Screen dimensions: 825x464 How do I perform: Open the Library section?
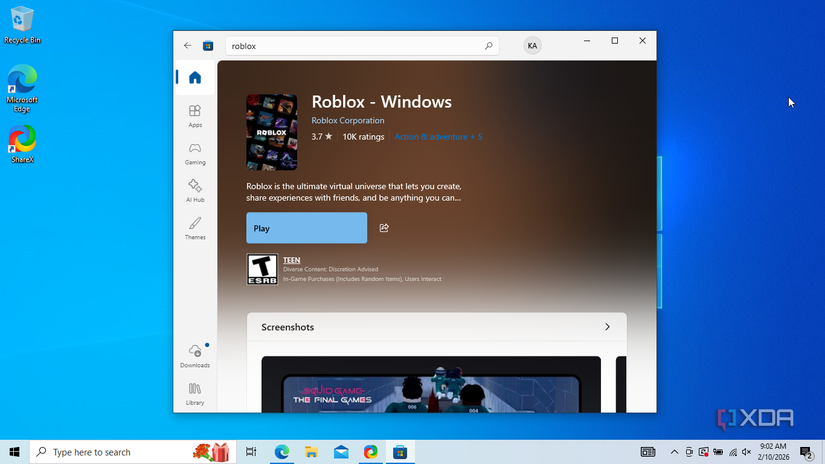click(195, 394)
